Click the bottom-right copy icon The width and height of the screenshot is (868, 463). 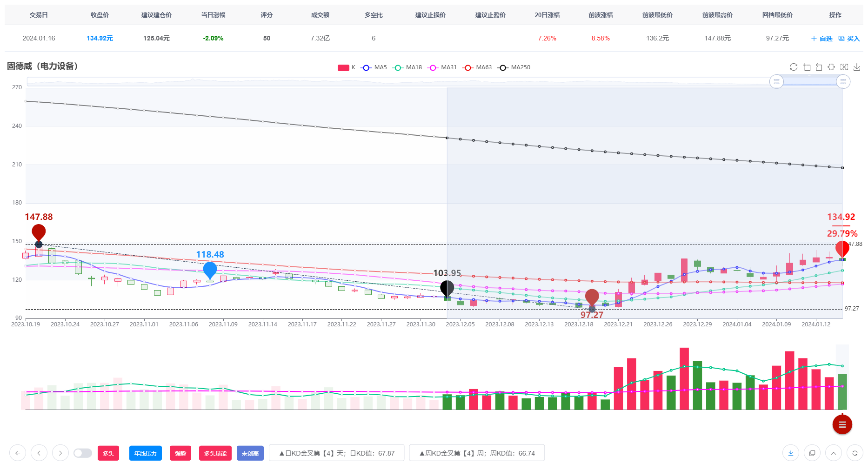pyautogui.click(x=812, y=453)
